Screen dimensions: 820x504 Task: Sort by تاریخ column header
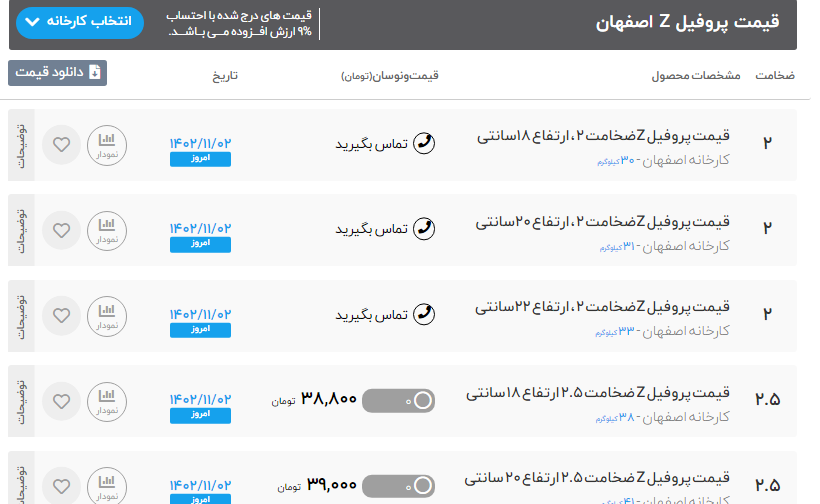(224, 76)
